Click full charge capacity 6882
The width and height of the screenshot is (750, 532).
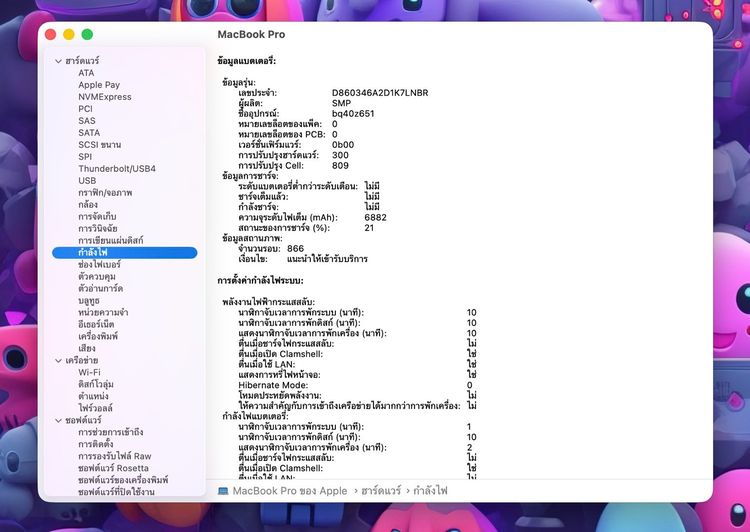(375, 218)
